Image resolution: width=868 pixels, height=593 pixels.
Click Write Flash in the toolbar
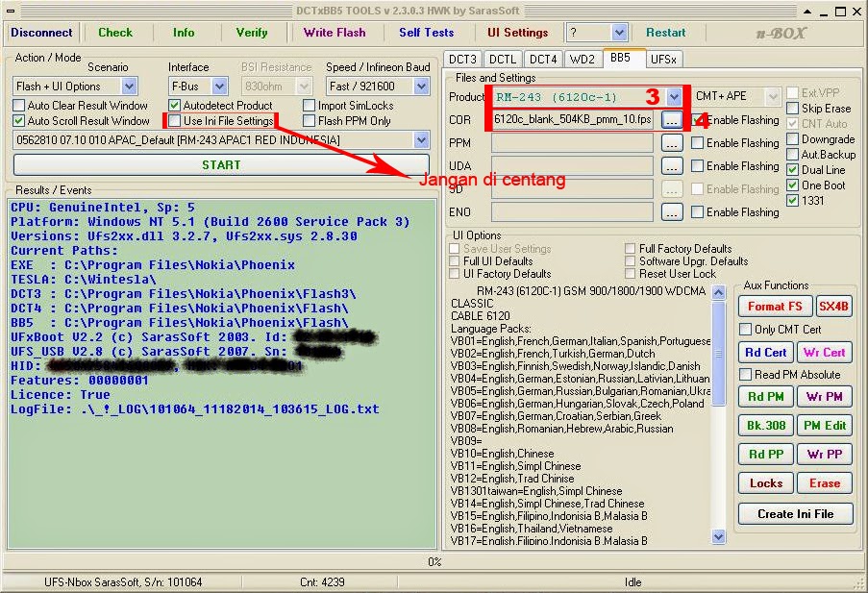(335, 33)
